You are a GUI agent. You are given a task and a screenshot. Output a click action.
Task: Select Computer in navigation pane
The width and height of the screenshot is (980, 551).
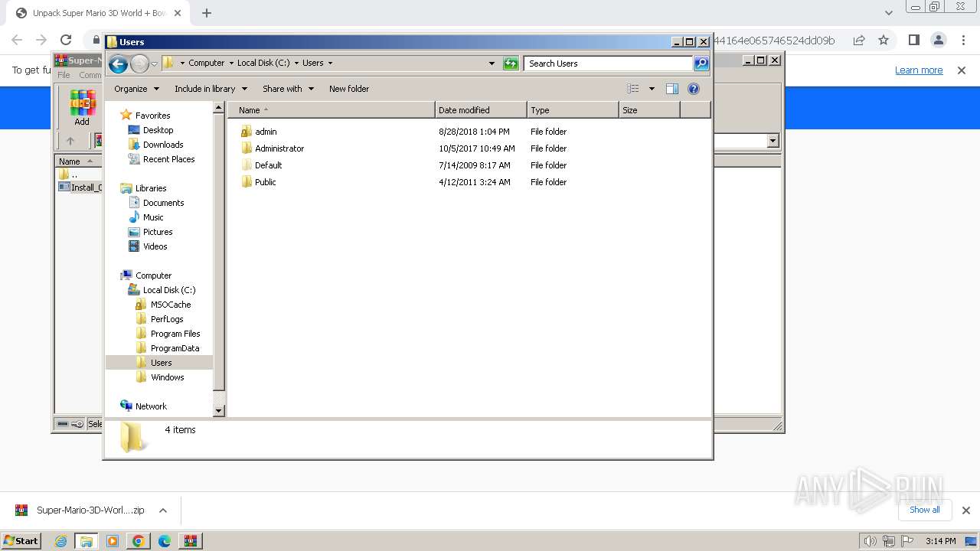pyautogui.click(x=153, y=275)
